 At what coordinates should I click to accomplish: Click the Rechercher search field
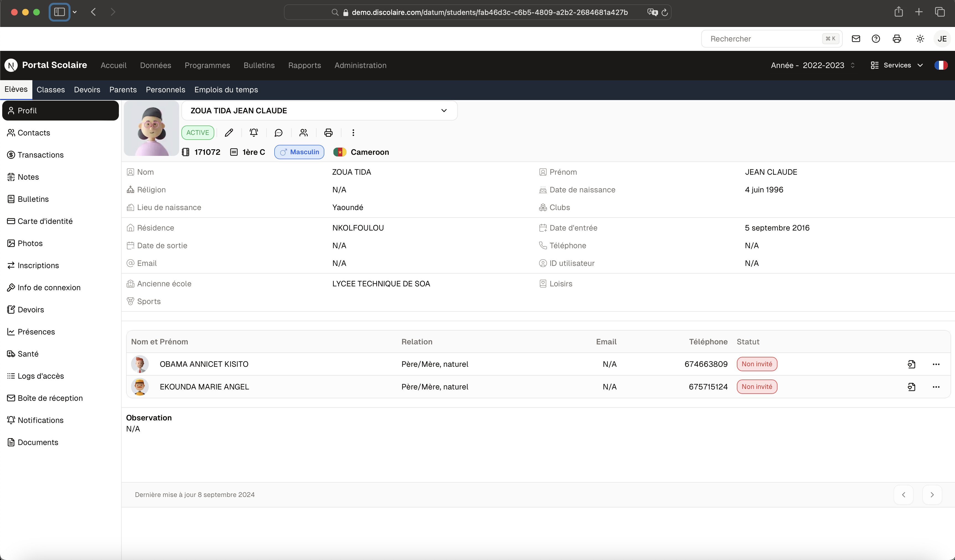click(772, 39)
